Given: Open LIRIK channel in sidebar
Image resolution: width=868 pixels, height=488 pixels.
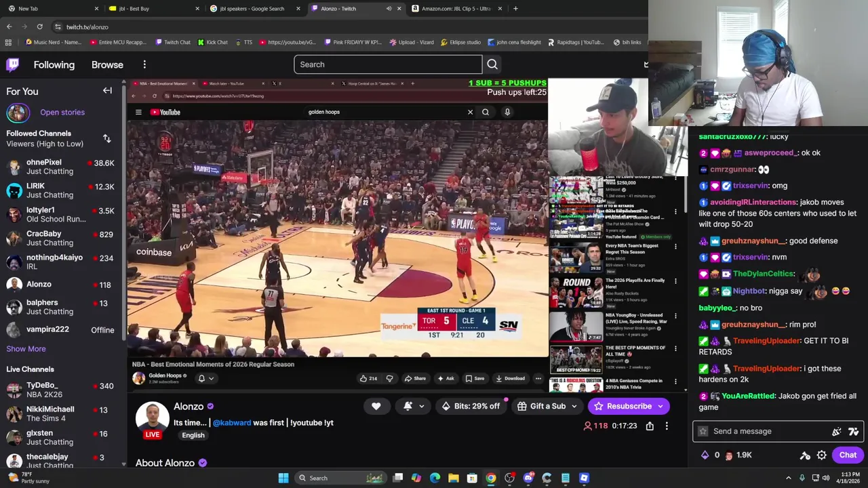Looking at the screenshot, I should point(61,190).
